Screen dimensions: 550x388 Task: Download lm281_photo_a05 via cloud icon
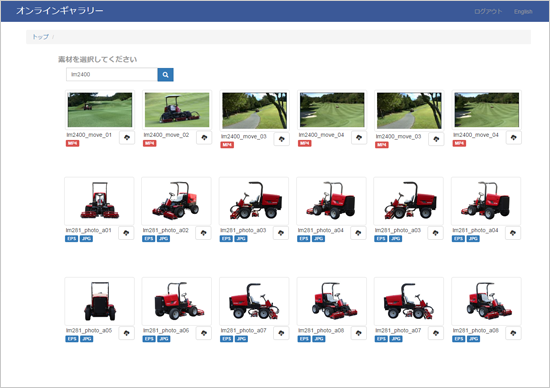pos(127,333)
